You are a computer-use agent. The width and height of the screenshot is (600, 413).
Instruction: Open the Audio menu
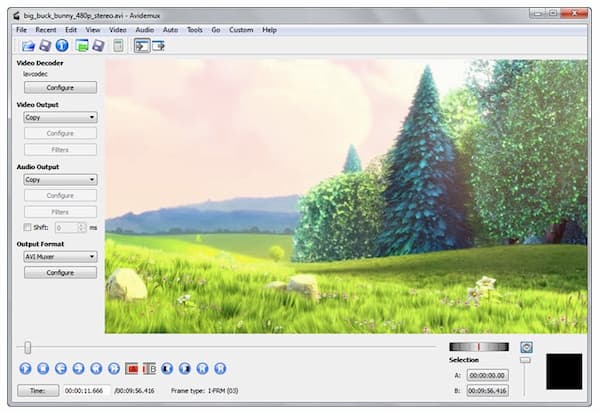click(x=145, y=30)
